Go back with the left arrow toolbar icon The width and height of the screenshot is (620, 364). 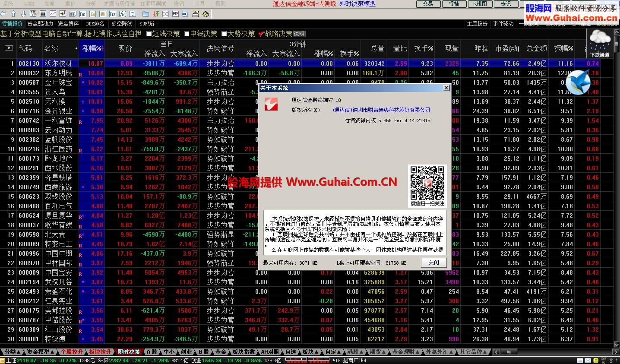pos(4,14)
